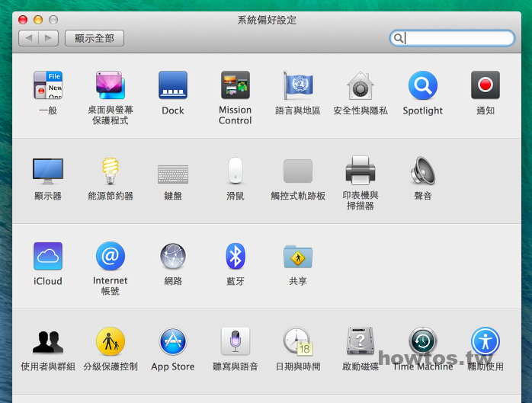Open 桌面與螢幕保護程式 preferences
The image size is (532, 403).
111,85
